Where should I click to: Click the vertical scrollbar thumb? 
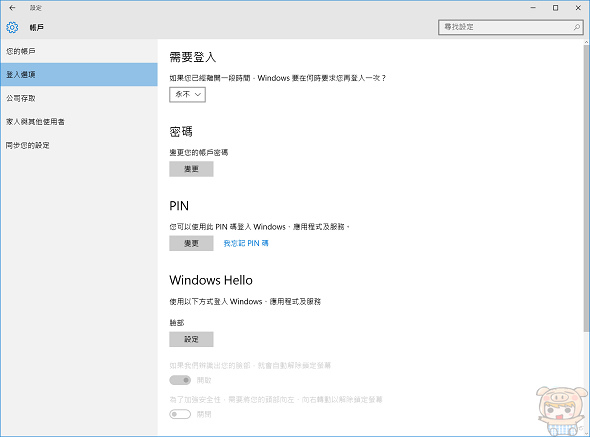tap(586, 188)
